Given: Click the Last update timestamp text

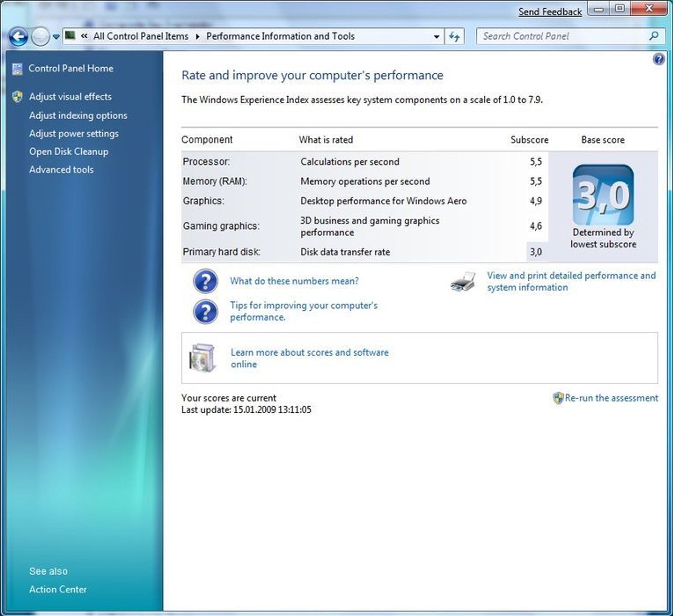Looking at the screenshot, I should (x=246, y=410).
